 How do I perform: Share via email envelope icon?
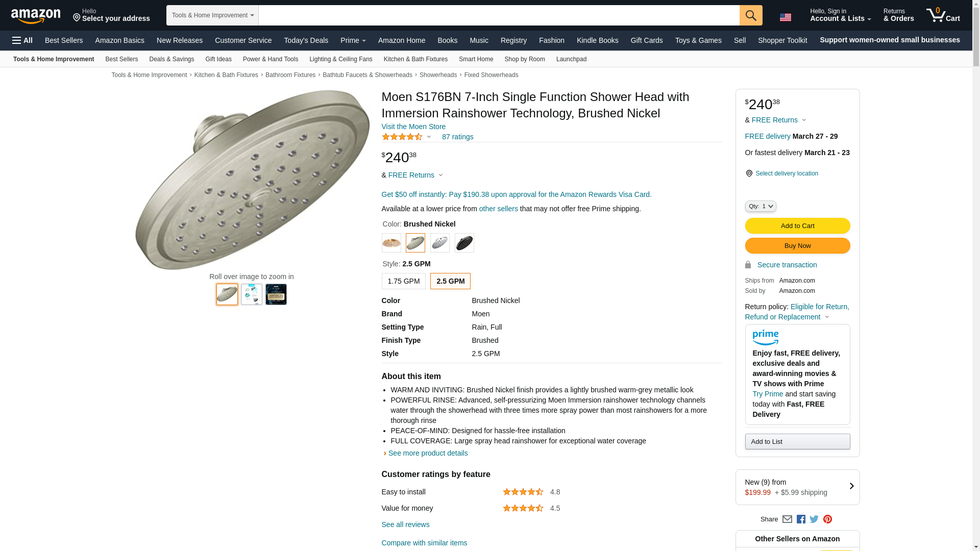coord(787,519)
